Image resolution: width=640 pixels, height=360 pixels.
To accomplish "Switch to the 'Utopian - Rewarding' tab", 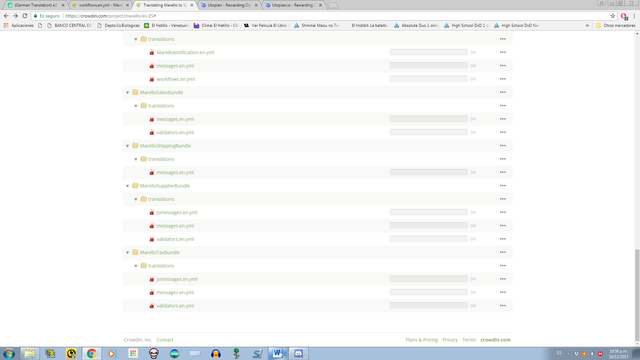I will pos(229,5).
